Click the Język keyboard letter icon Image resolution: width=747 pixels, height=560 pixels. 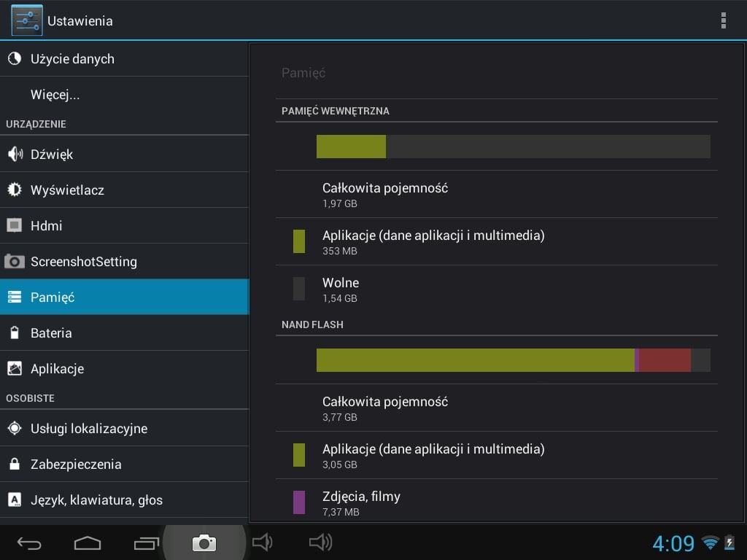[x=15, y=499]
